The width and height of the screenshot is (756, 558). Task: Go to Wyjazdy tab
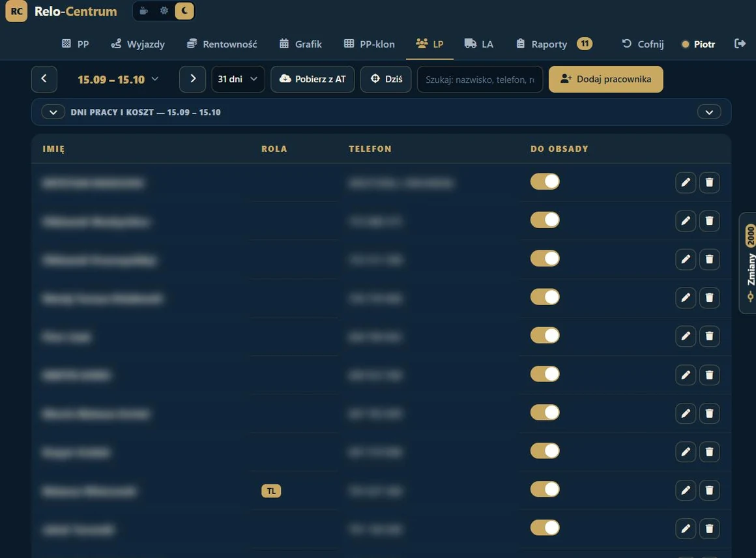pos(138,44)
